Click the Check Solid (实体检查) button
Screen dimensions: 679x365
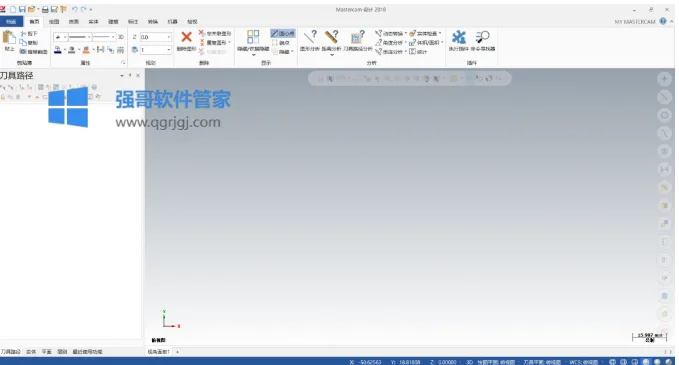(x=425, y=33)
